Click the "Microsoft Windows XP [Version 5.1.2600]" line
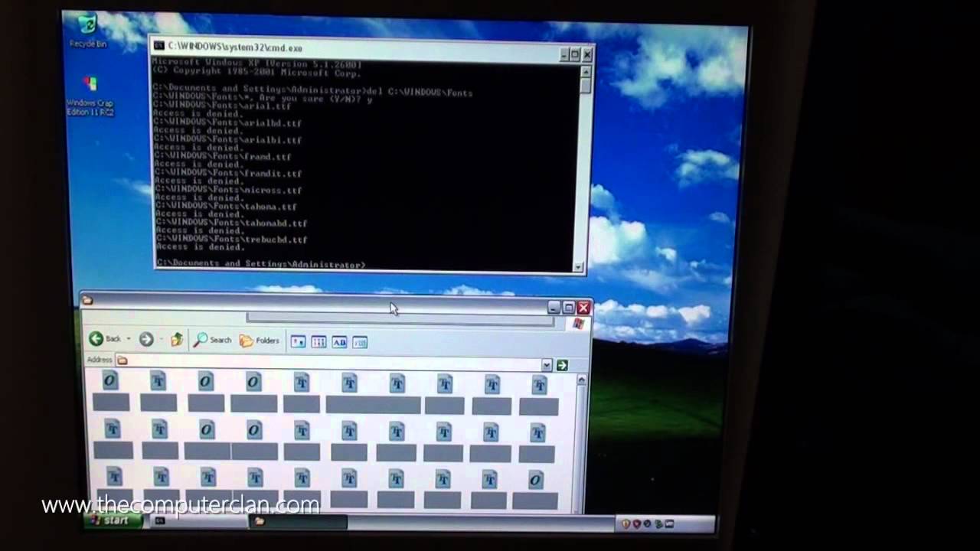 (x=256, y=64)
